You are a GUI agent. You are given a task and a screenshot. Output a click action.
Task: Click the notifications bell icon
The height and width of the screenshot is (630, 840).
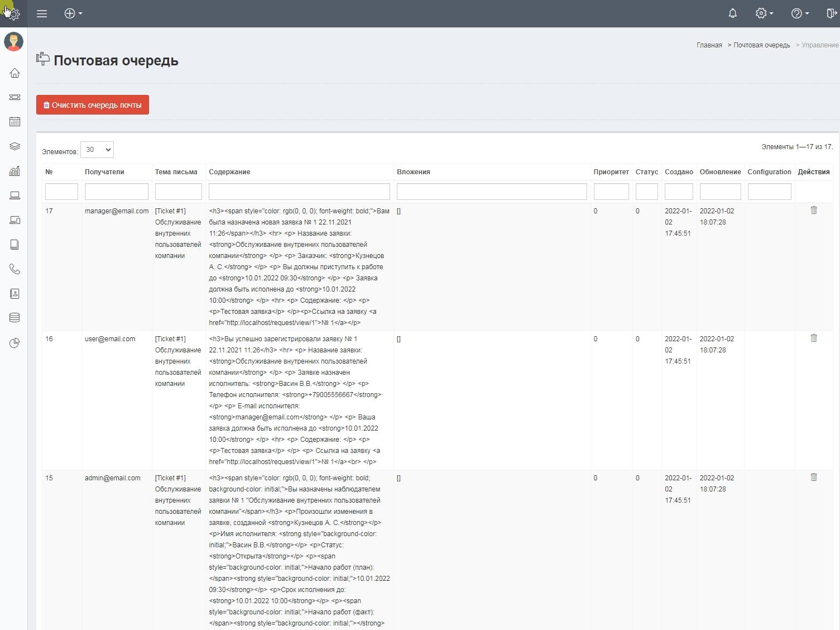pos(732,13)
